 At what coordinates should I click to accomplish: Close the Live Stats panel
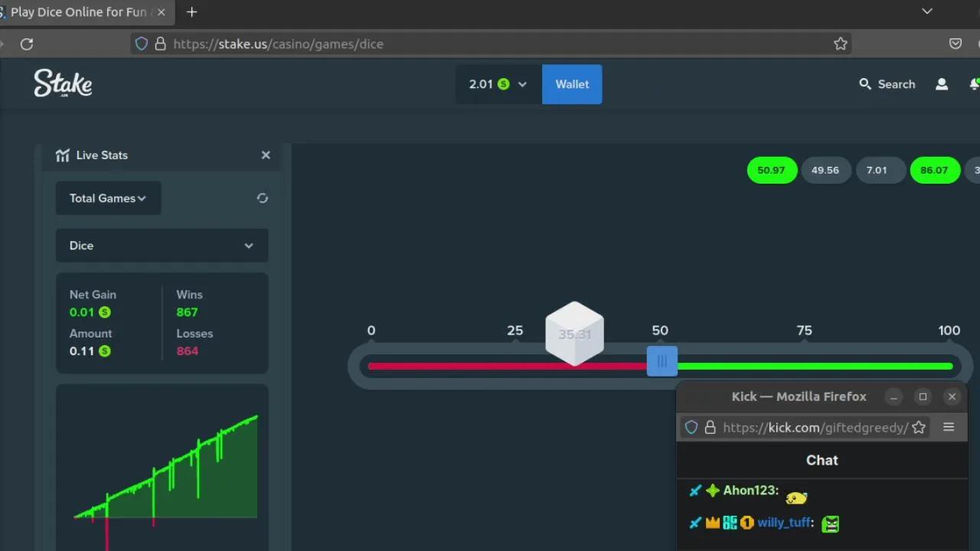[266, 155]
